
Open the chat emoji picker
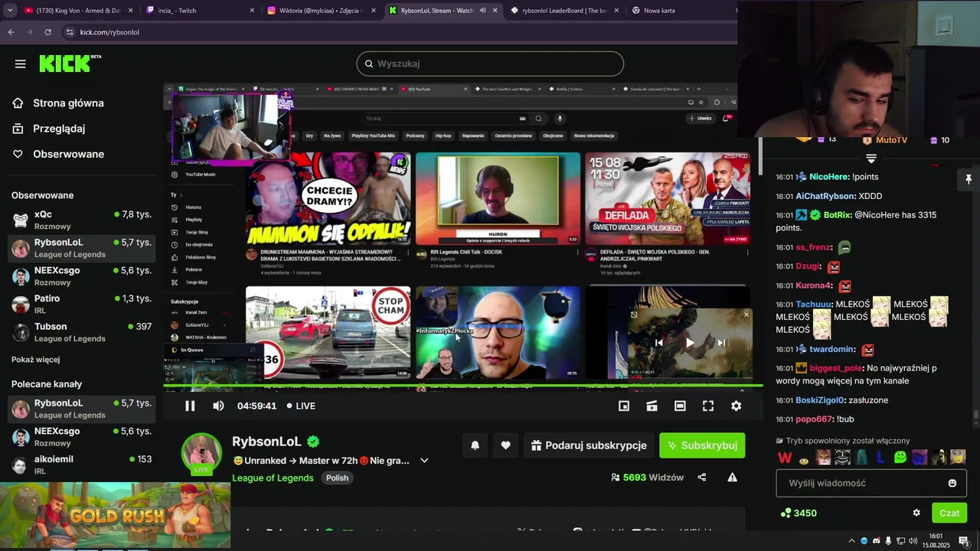tap(952, 483)
